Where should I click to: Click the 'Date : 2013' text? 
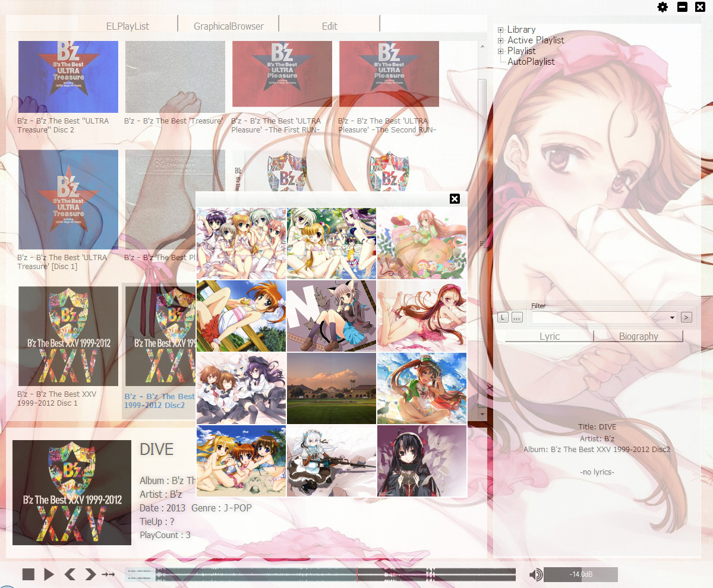[163, 508]
